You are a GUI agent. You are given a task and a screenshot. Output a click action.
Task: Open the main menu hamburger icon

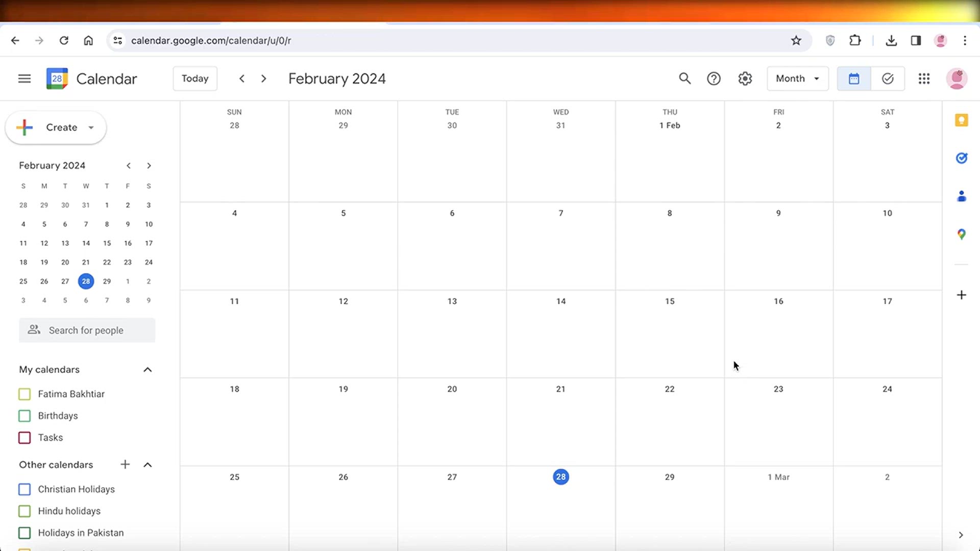click(24, 79)
